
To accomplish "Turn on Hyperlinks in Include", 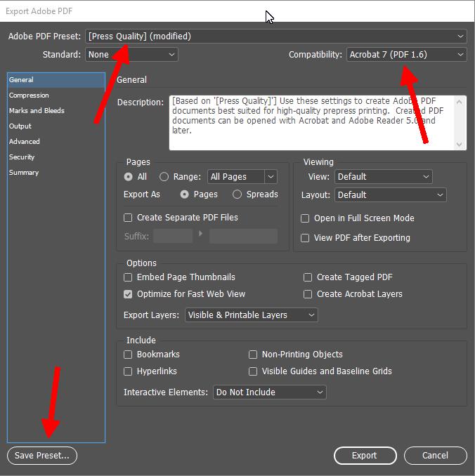I will click(128, 371).
